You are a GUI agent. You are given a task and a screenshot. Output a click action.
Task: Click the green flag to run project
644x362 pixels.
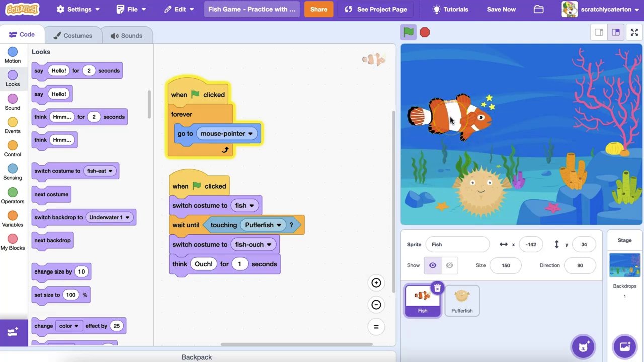(408, 32)
